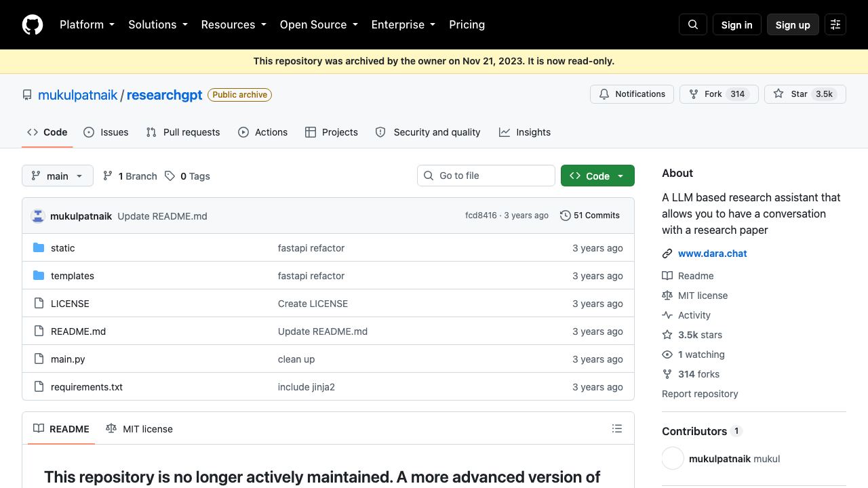868x488 pixels.
Task: Open the researchgpt repository name link
Action: pos(165,95)
